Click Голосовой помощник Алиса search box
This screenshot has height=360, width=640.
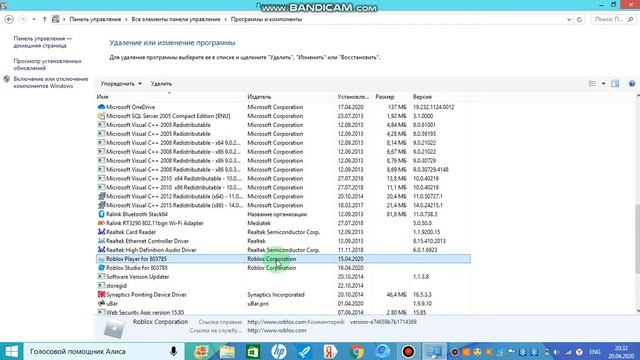tap(104, 351)
